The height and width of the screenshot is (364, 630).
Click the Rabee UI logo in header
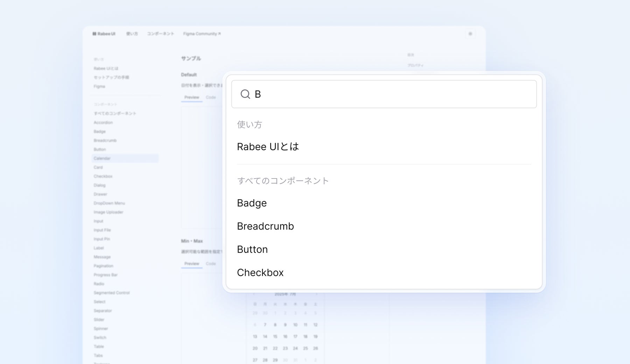(104, 34)
